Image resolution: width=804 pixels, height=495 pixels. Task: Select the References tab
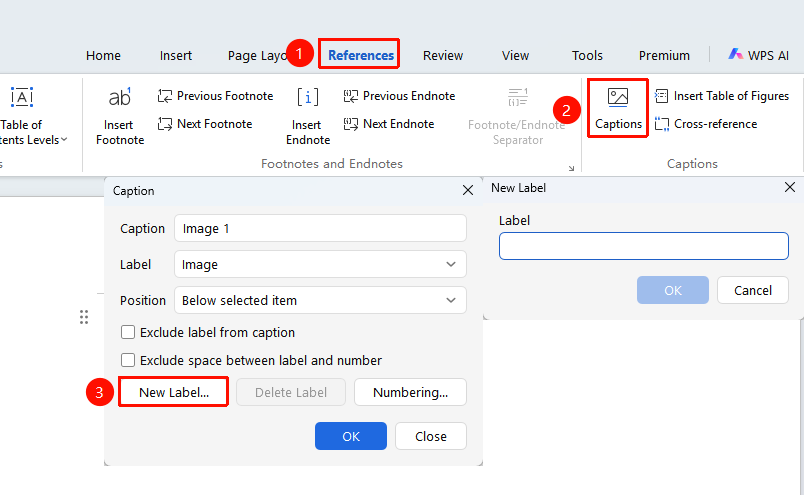[360, 55]
